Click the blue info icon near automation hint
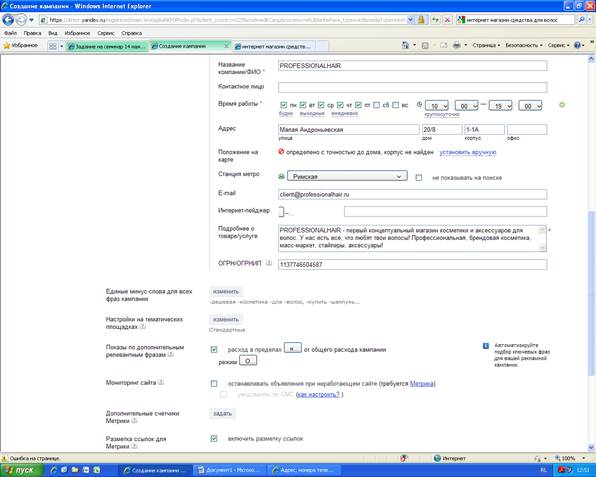This screenshot has width=596, height=477. pyautogui.click(x=486, y=346)
